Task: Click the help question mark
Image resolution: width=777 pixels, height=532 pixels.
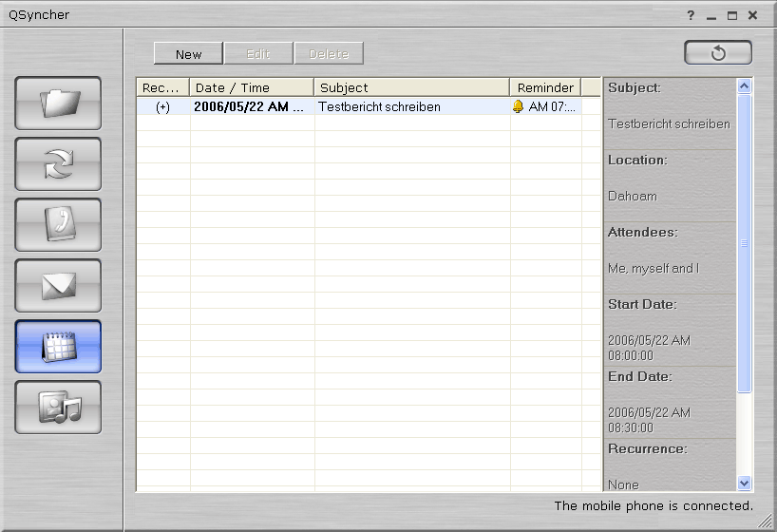Action: pyautogui.click(x=691, y=15)
